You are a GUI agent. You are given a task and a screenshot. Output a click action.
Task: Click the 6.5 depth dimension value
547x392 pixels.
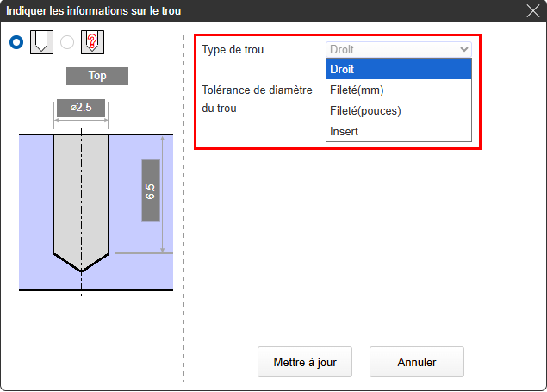[151, 190]
